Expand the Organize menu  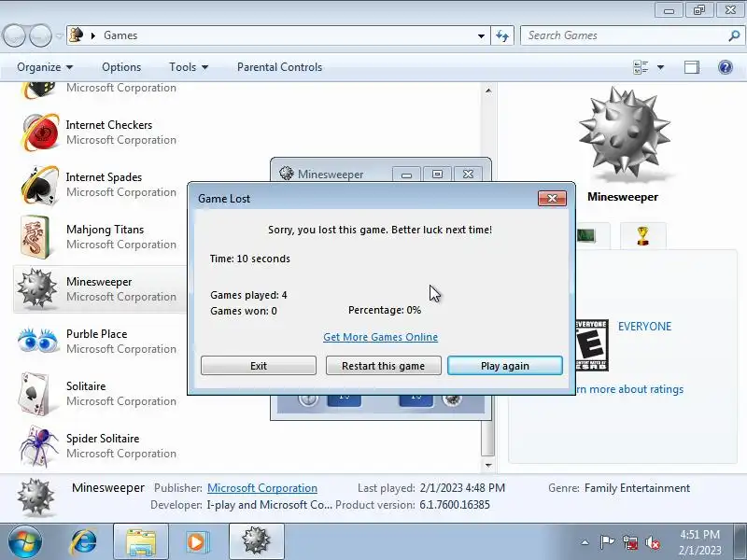coord(45,67)
